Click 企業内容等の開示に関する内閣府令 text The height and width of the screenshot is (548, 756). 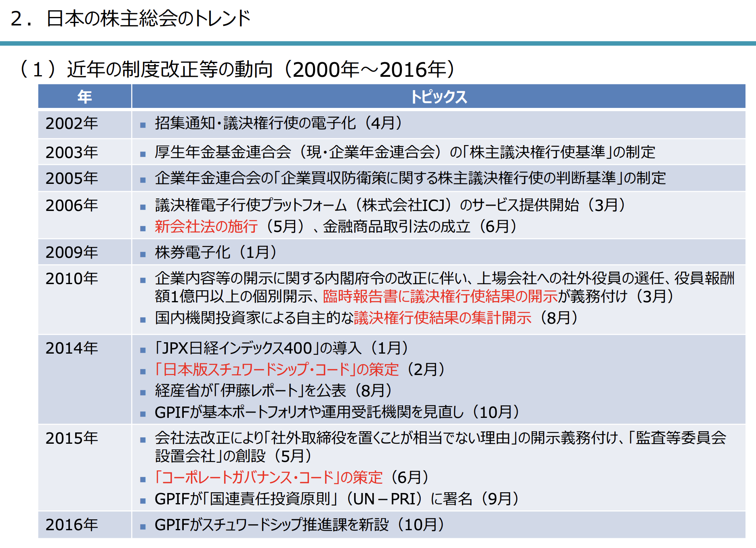pyautogui.click(x=269, y=278)
